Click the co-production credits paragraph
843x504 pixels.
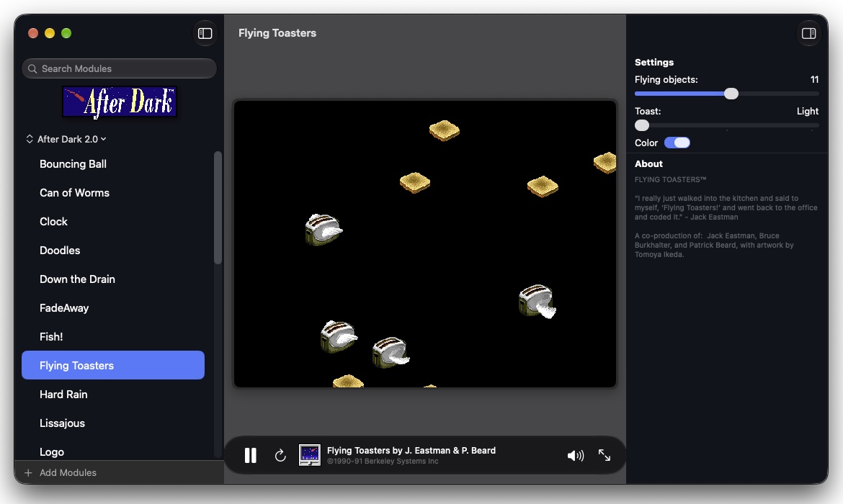(x=714, y=245)
